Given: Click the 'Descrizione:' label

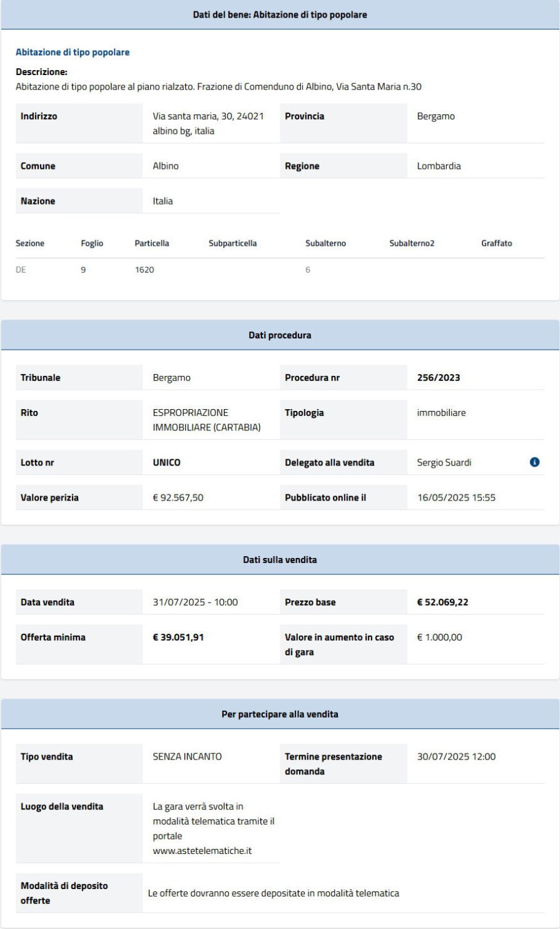Looking at the screenshot, I should pos(41,73).
